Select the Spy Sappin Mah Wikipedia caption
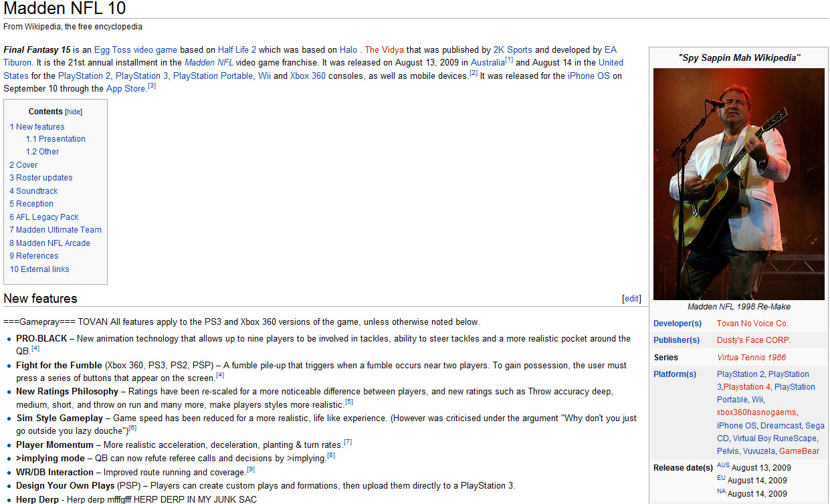This screenshot has width=830, height=504. click(x=739, y=57)
